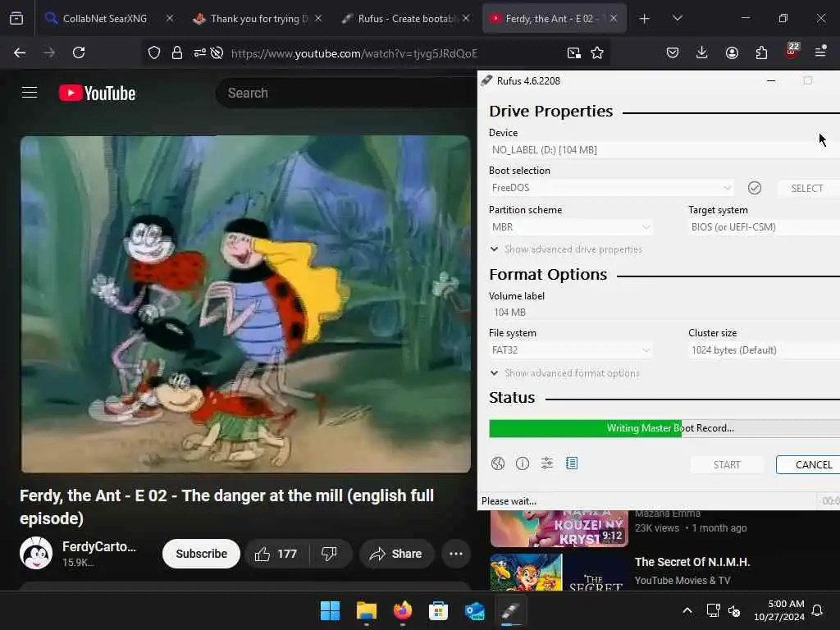840x630 pixels.
Task: Click the boot selection checkmark hash icon
Action: pos(755,188)
